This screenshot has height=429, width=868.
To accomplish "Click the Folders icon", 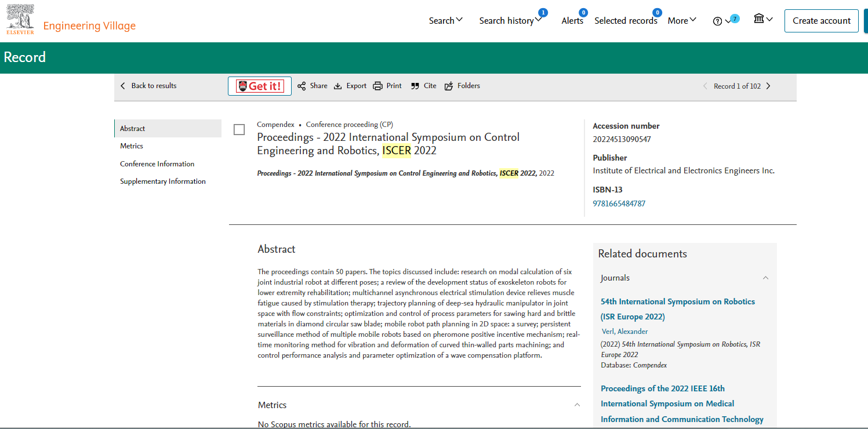I will 449,86.
